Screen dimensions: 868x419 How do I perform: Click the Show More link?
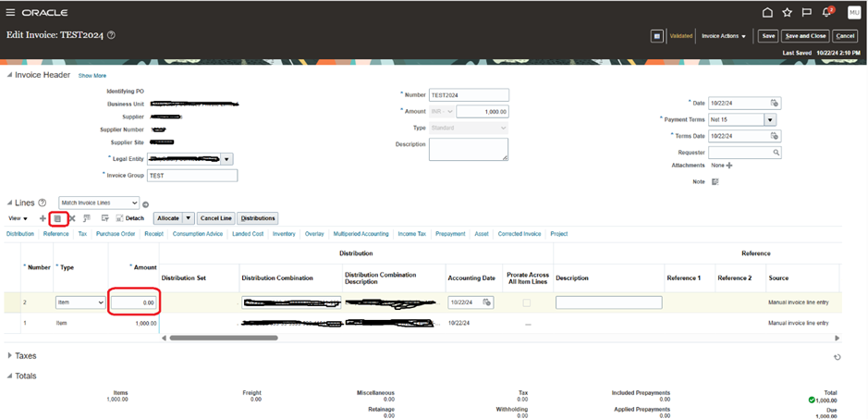92,75
